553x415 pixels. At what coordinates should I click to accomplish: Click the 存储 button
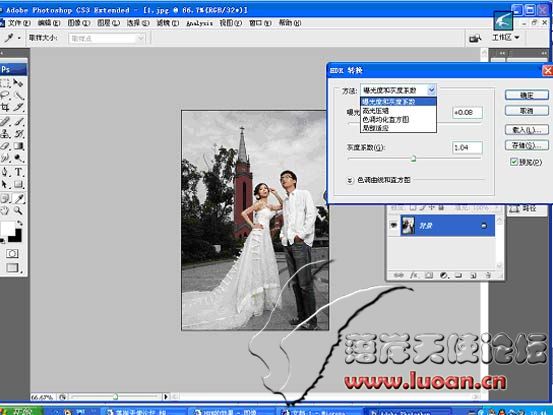(x=527, y=145)
